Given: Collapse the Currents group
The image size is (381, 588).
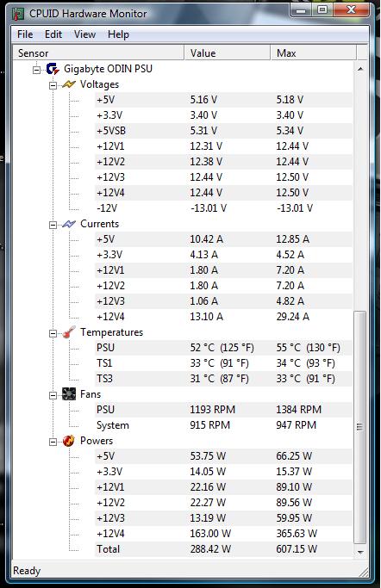Looking at the screenshot, I should click(53, 225).
